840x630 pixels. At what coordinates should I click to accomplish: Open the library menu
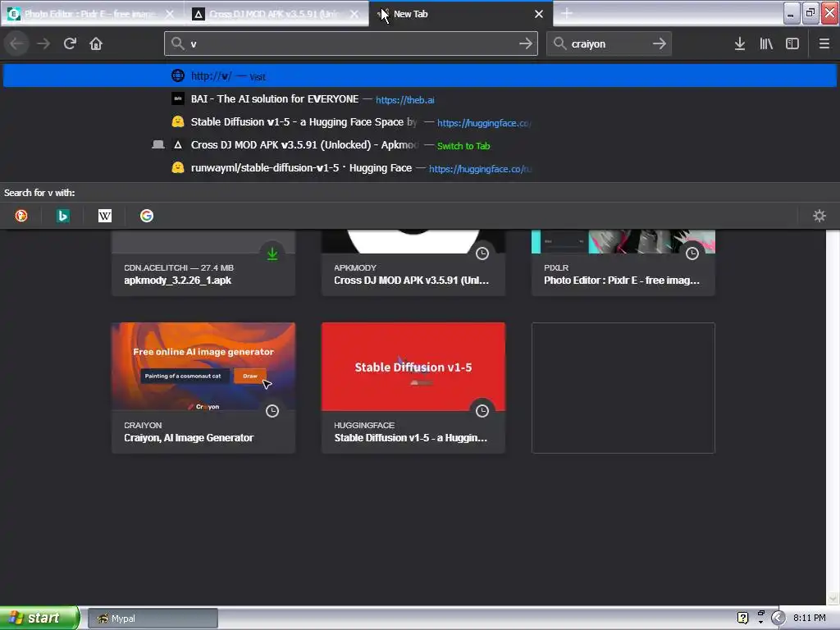(766, 43)
